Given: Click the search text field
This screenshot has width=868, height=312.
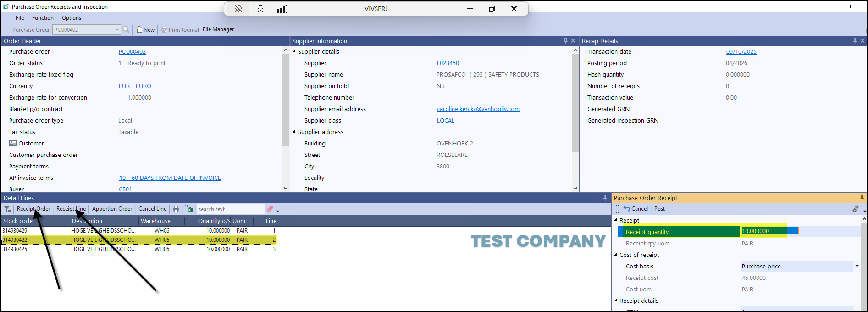Looking at the screenshot, I should click(x=231, y=209).
